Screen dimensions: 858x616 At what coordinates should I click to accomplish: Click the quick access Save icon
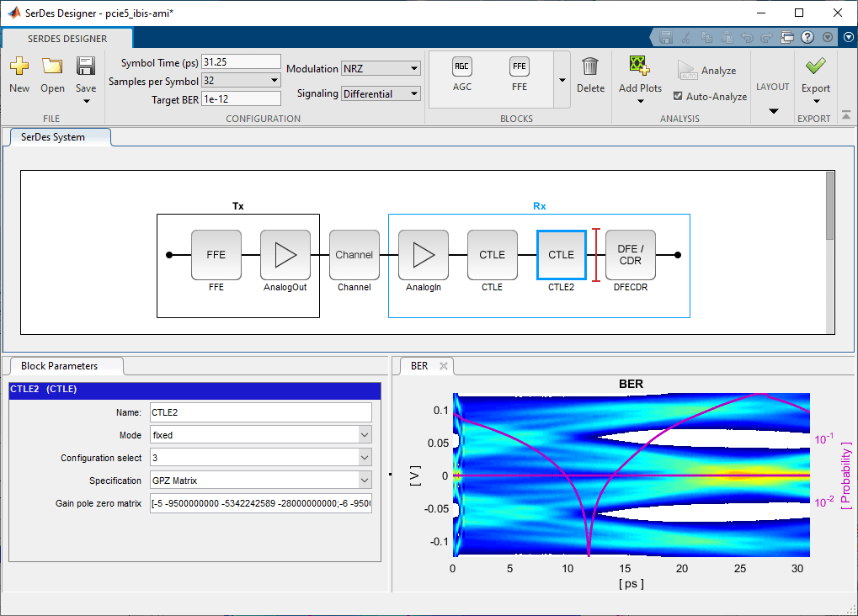coord(666,37)
